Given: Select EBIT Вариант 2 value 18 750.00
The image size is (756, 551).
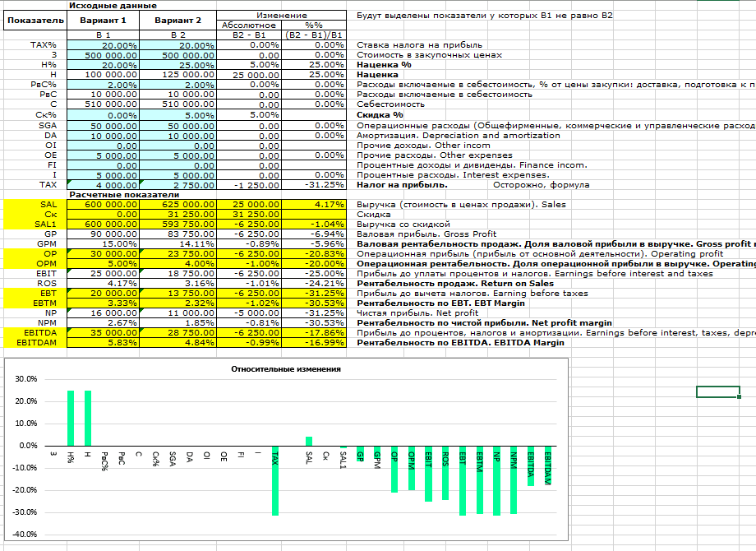Looking at the screenshot, I should coord(178,274).
